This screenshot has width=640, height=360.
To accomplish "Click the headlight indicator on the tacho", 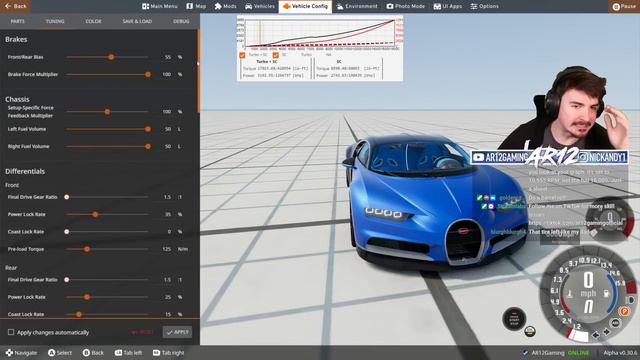I will click(x=630, y=300).
